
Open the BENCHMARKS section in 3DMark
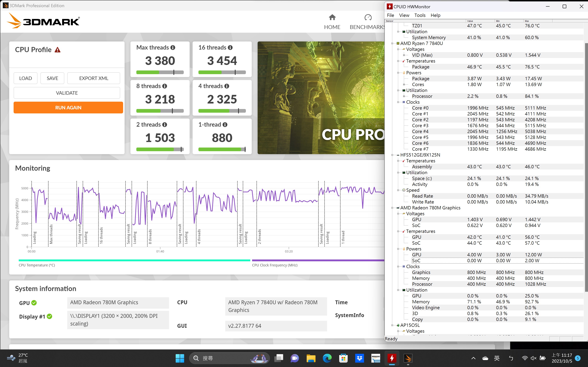pos(368,17)
